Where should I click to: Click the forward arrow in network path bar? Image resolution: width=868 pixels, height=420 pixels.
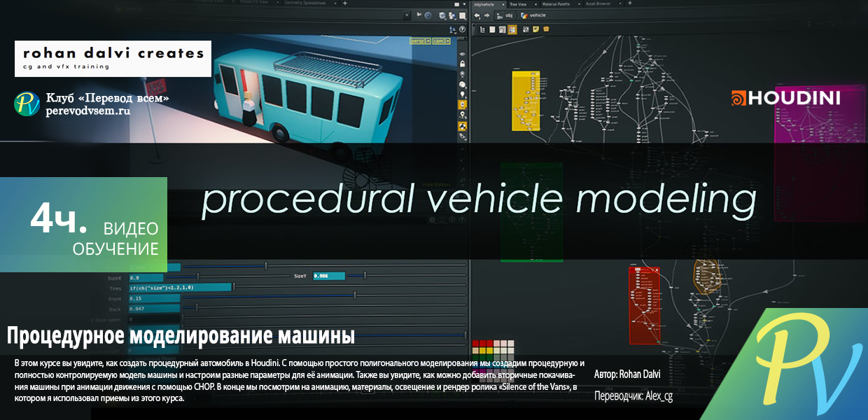click(x=486, y=15)
